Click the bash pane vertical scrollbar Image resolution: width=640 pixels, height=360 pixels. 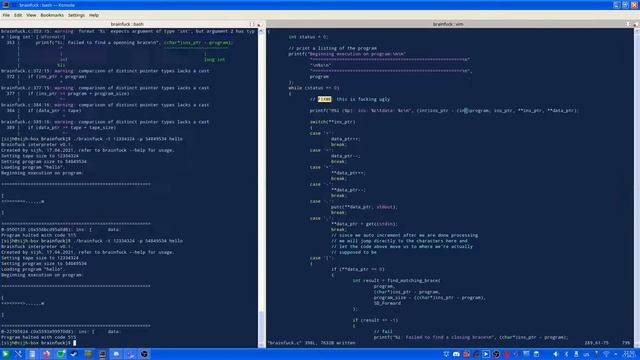261,188
